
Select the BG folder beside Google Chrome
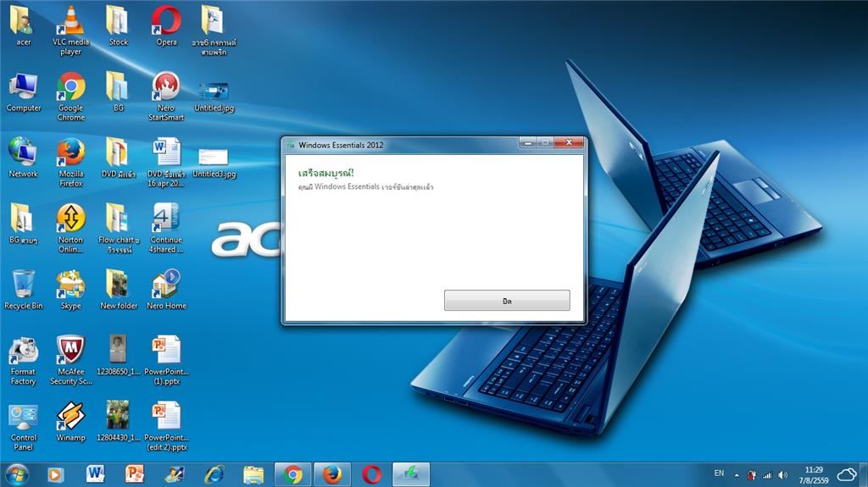(x=118, y=92)
